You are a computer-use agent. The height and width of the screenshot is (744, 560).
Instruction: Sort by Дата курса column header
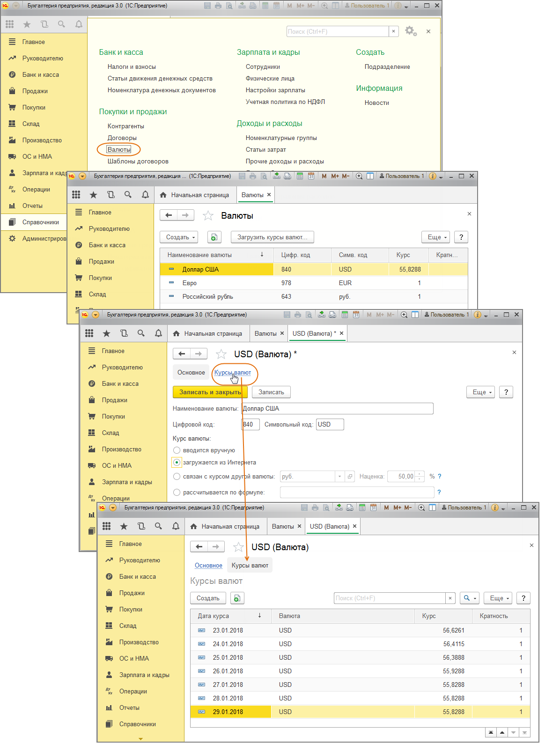[x=230, y=616]
